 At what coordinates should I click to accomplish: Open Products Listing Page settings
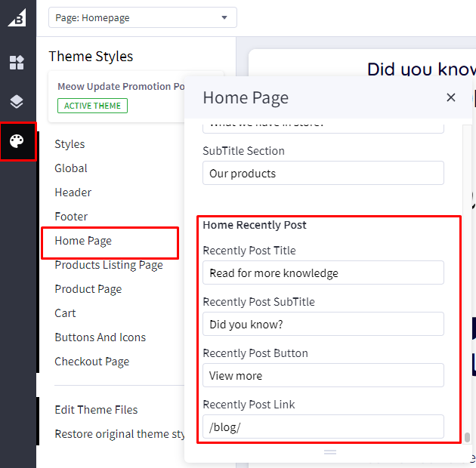108,265
